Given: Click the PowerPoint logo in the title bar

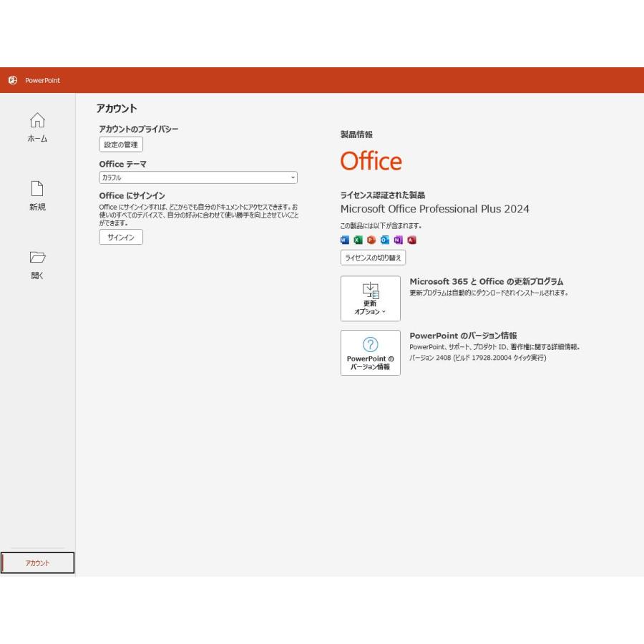Looking at the screenshot, I should pos(13,80).
